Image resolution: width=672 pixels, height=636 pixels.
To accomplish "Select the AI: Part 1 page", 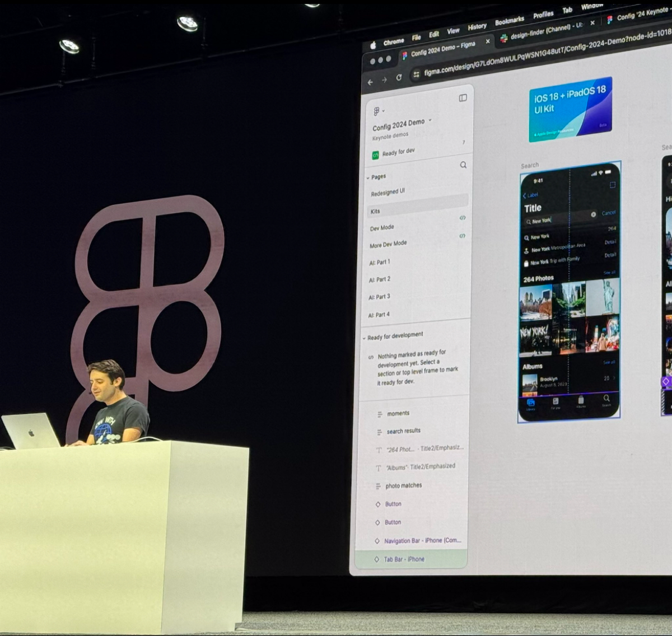I will click(x=380, y=262).
